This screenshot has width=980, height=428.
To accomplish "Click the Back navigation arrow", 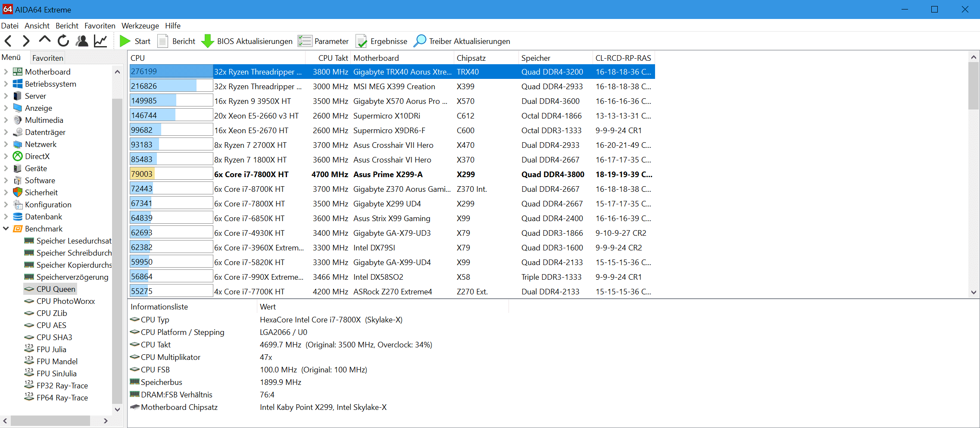I will (8, 41).
